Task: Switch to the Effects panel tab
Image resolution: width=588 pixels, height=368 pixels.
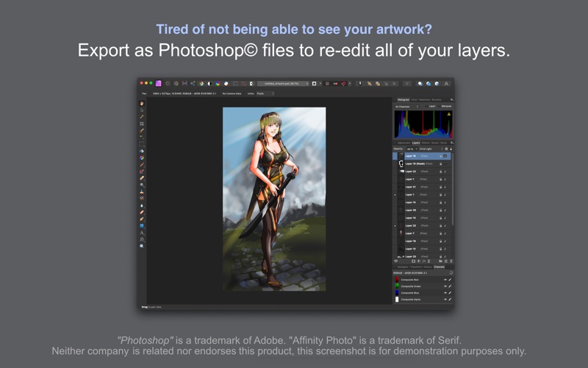Action: pos(426,143)
